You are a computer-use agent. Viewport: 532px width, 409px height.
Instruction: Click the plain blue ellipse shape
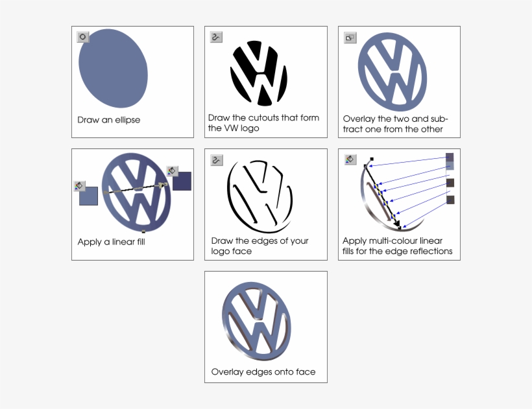(x=113, y=69)
